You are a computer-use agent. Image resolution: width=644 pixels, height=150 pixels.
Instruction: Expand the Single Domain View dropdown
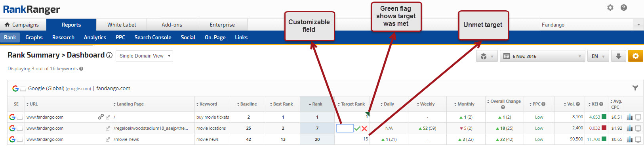(144, 56)
